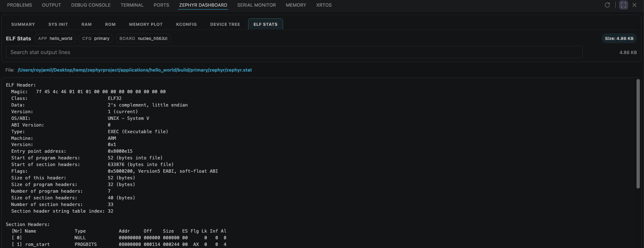
Task: Click Section header string table index line
Action: (62, 211)
